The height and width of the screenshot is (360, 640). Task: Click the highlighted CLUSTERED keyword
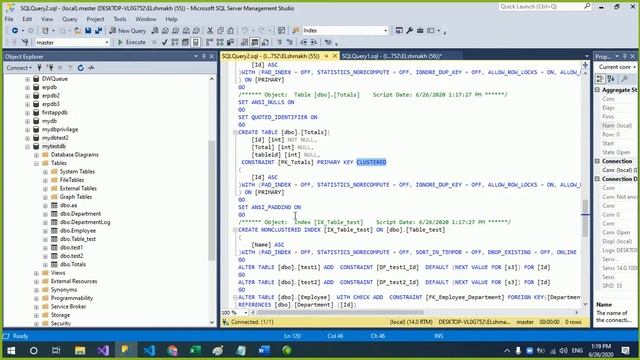pos(371,162)
